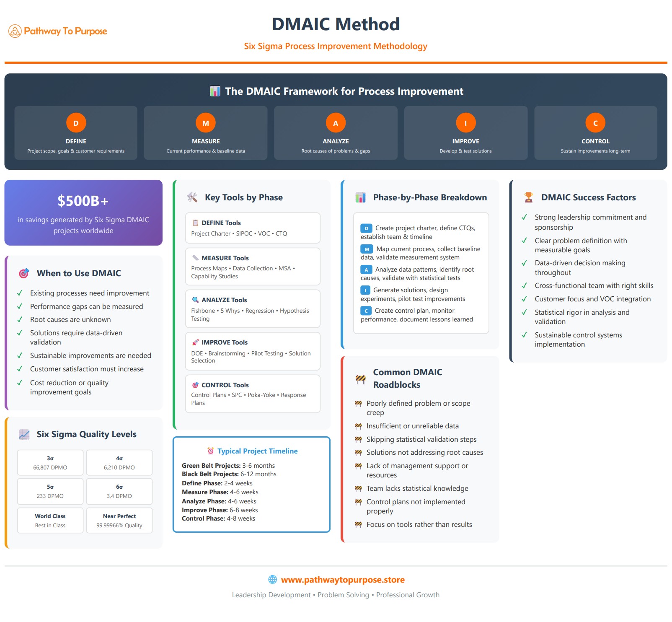Expand the CONTROL Tools card
672x622 pixels.
click(x=252, y=393)
